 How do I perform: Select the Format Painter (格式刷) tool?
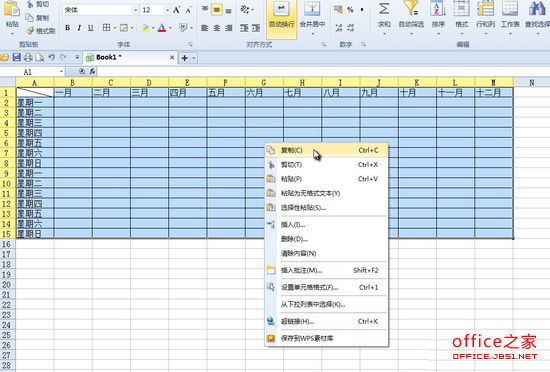coord(41,31)
